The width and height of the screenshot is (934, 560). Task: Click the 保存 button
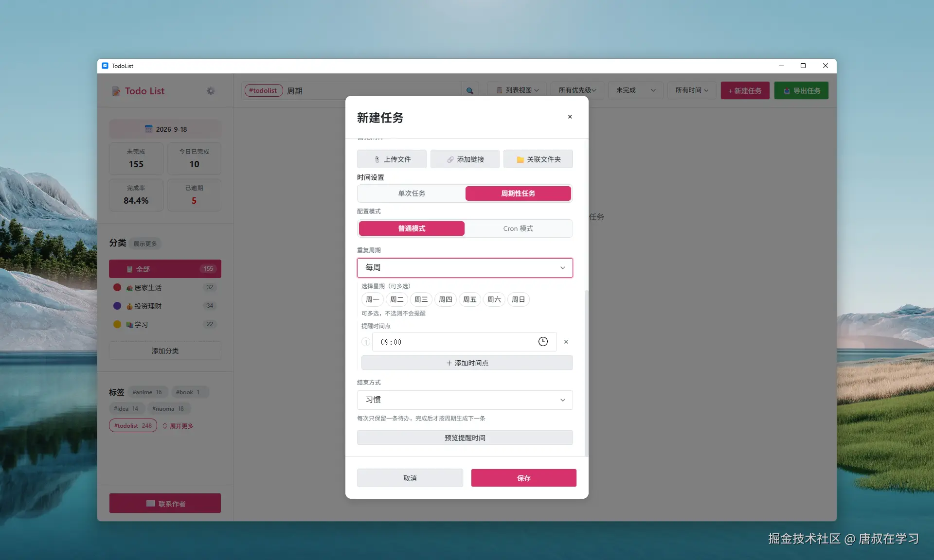click(524, 478)
